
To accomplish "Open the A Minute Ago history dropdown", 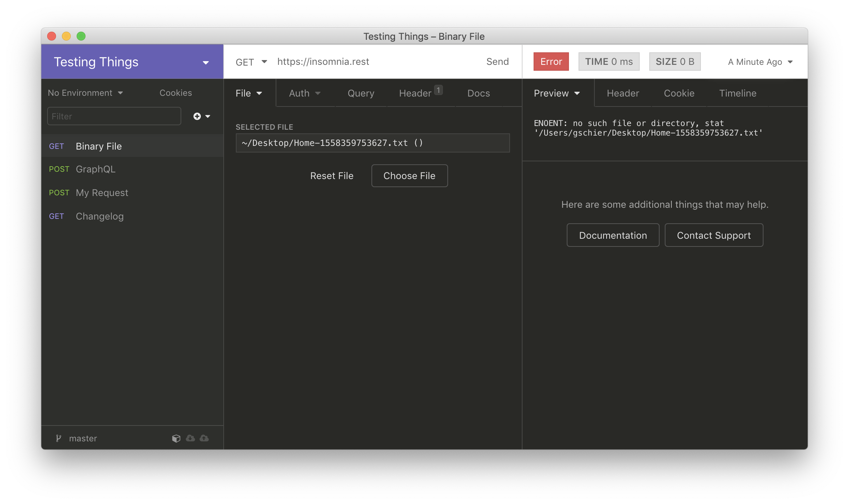I will [x=759, y=62].
